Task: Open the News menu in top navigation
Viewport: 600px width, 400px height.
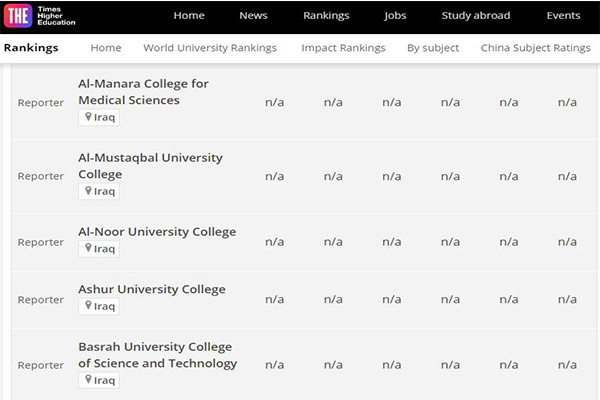Action: coord(253,16)
